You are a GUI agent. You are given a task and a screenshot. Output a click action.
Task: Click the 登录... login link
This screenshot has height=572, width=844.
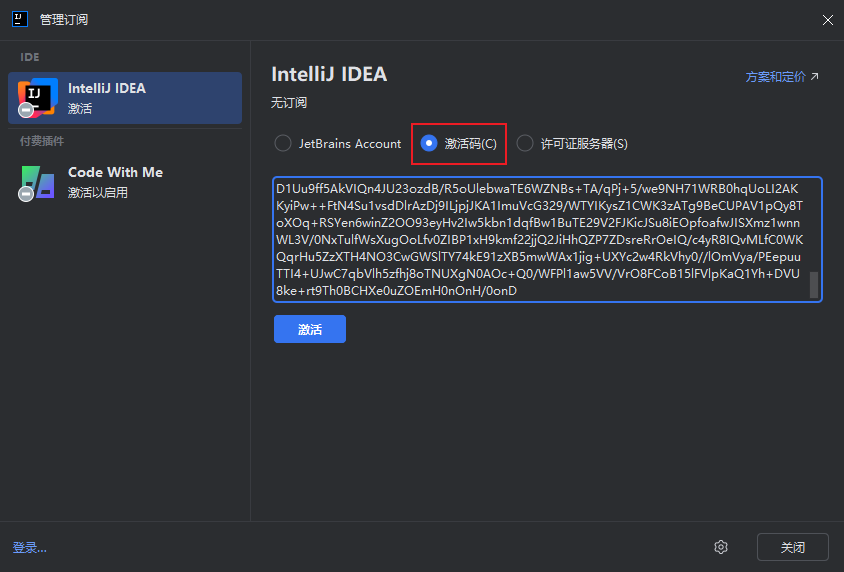pyautogui.click(x=30, y=548)
